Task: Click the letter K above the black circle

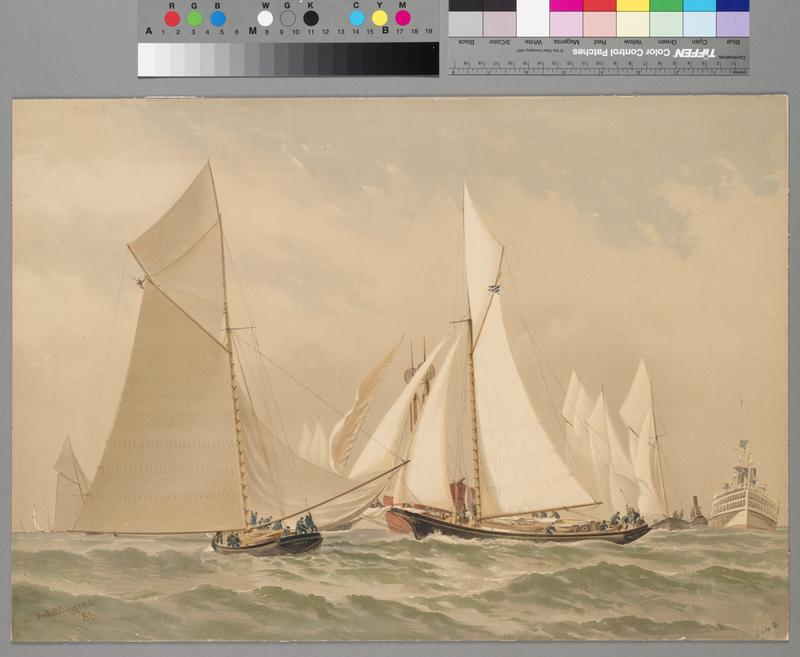Action: click(x=311, y=6)
